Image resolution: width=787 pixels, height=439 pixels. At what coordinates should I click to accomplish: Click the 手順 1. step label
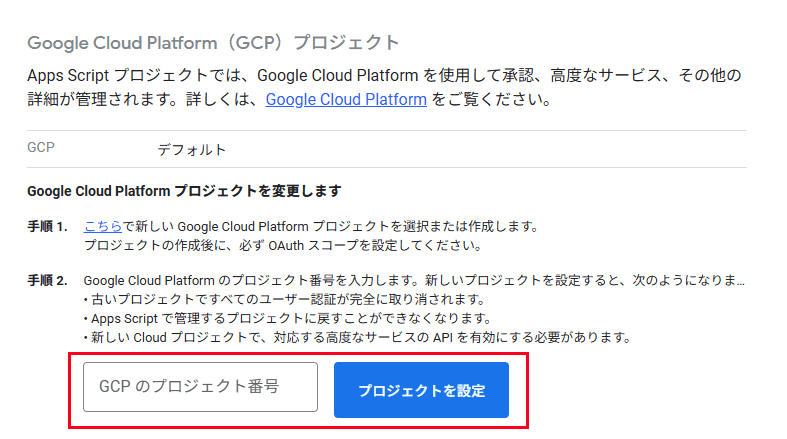click(47, 227)
